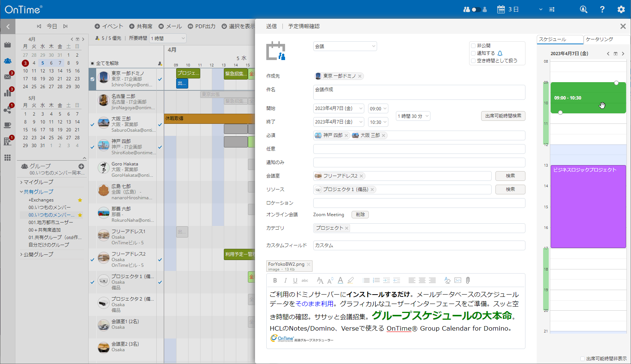Click the 出席可能時間検索 button
631x364 pixels.
click(x=503, y=116)
